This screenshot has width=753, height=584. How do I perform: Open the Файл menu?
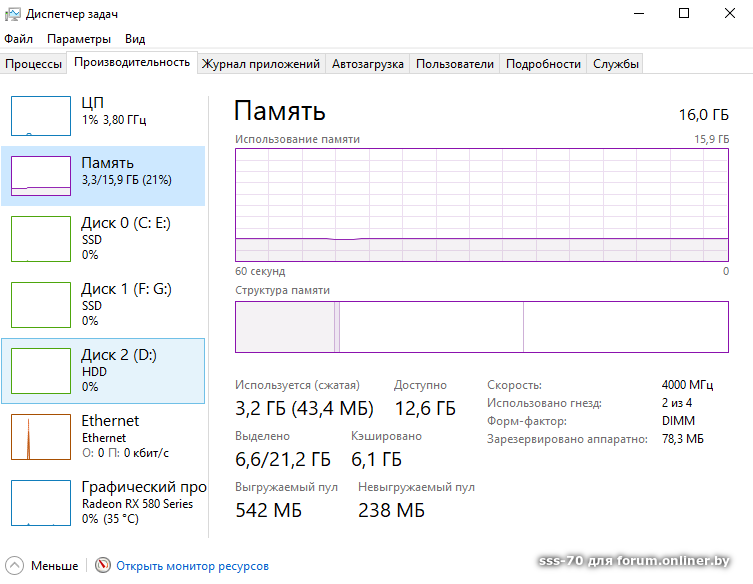(18, 39)
